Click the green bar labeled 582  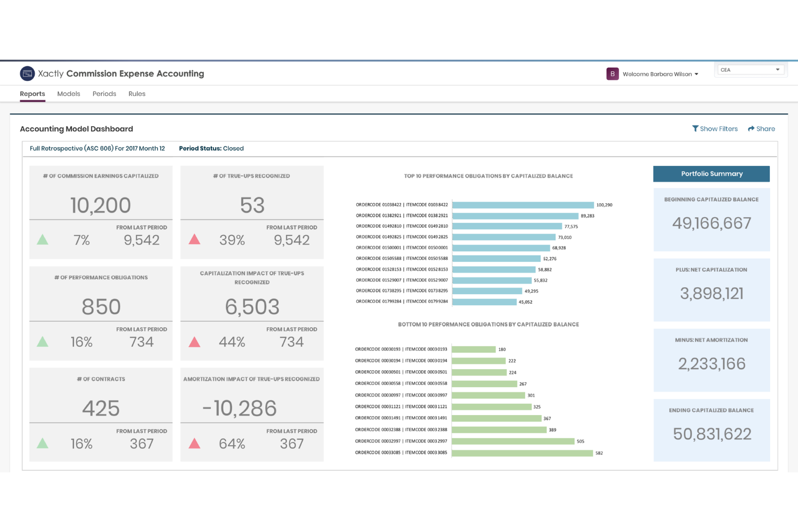click(x=522, y=453)
